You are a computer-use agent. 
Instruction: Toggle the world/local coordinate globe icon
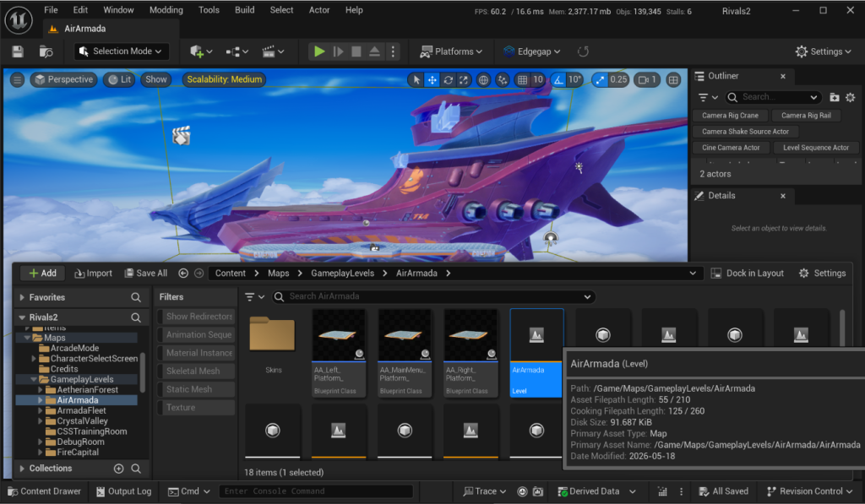coord(483,80)
